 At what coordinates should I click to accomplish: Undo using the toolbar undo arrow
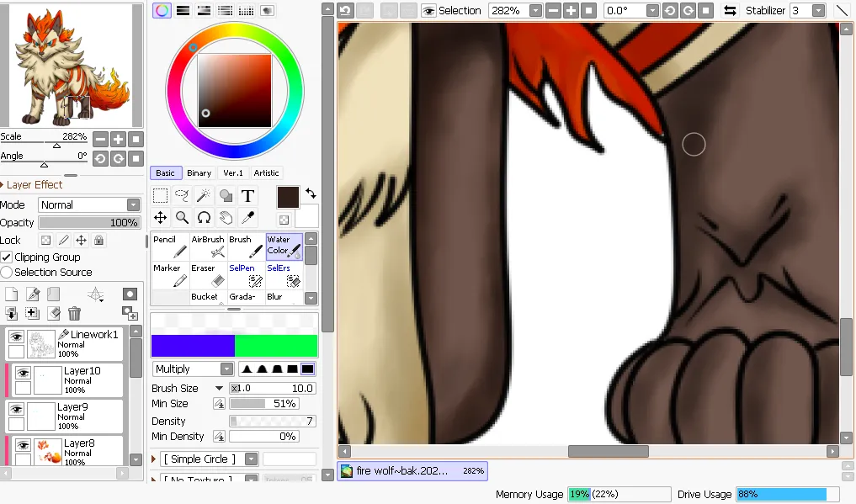point(345,10)
